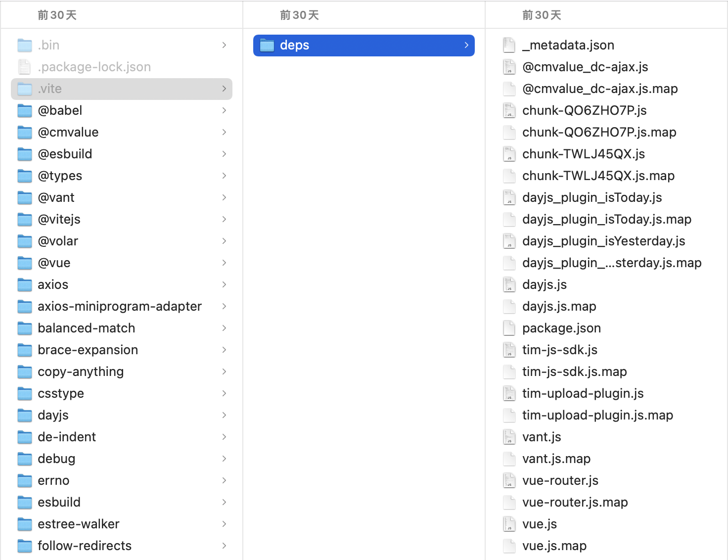Select dayjs_plugin_isToday.js.map file name
Image resolution: width=728 pixels, height=560 pixels.
[x=607, y=220]
